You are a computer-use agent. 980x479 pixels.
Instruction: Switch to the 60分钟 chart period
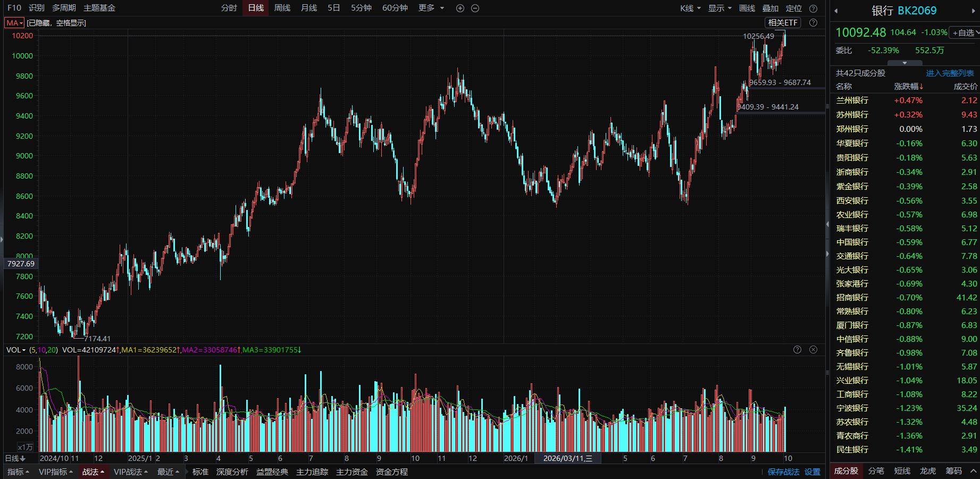click(x=395, y=8)
